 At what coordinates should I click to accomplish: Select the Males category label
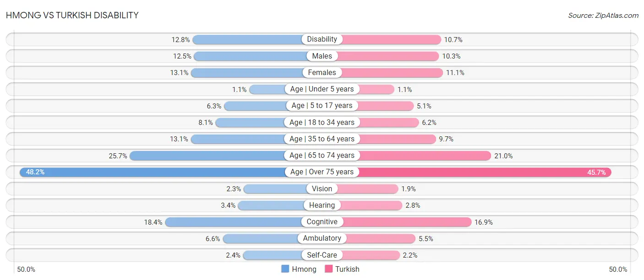322,56
